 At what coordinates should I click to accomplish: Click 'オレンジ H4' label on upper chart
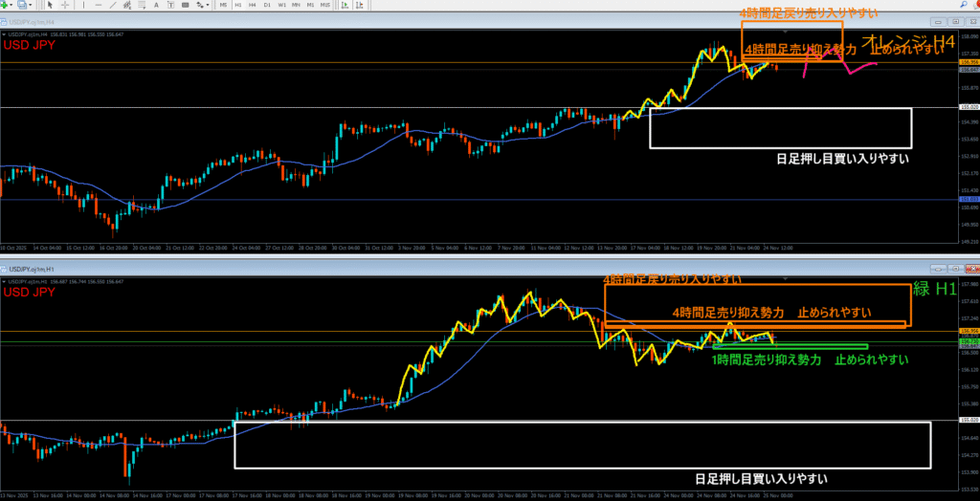[908, 42]
